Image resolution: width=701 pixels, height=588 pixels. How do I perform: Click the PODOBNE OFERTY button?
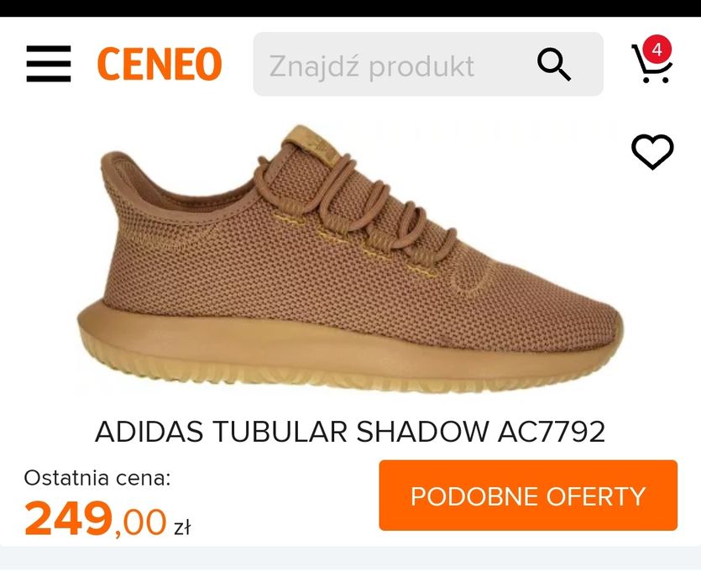point(528,496)
